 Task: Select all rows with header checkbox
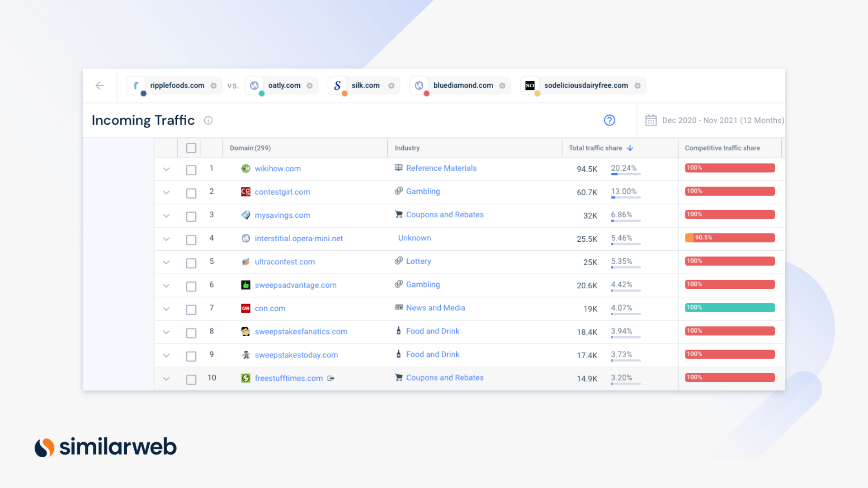191,148
